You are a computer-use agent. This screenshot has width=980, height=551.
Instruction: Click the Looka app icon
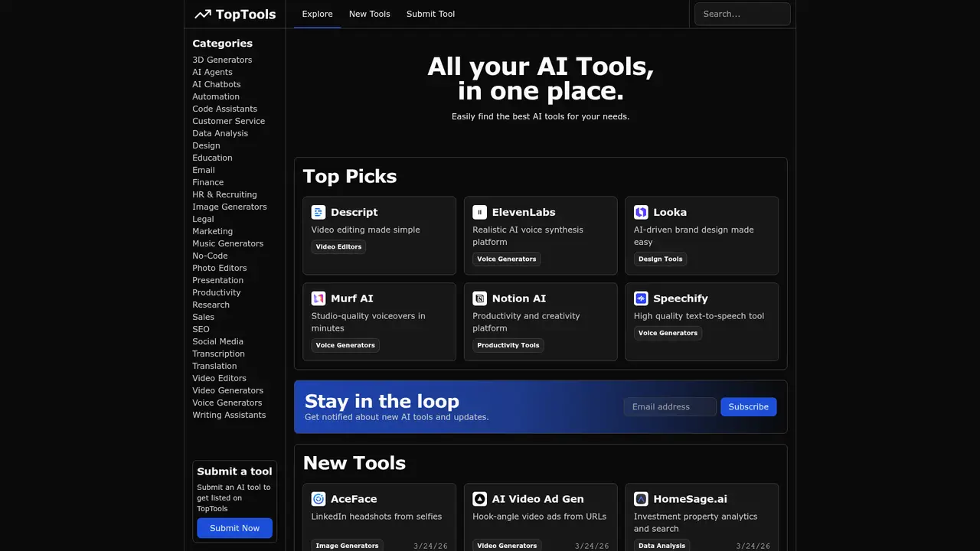click(x=641, y=212)
